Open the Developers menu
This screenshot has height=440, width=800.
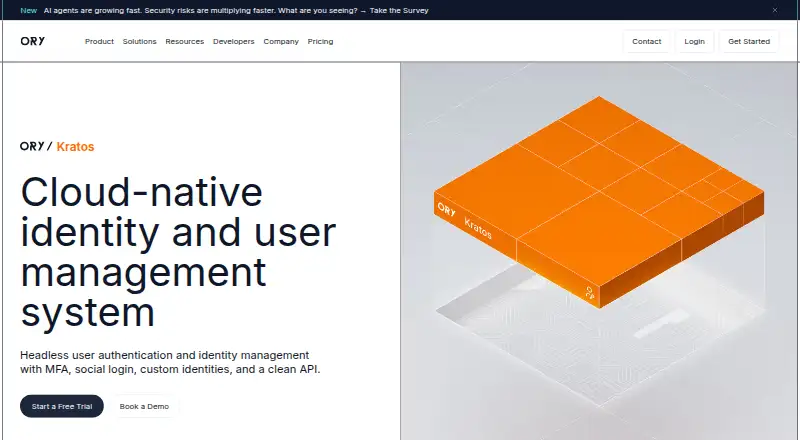click(234, 41)
